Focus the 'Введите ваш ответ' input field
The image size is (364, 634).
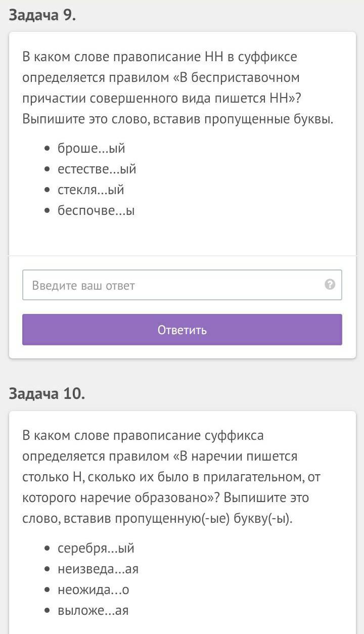172,285
